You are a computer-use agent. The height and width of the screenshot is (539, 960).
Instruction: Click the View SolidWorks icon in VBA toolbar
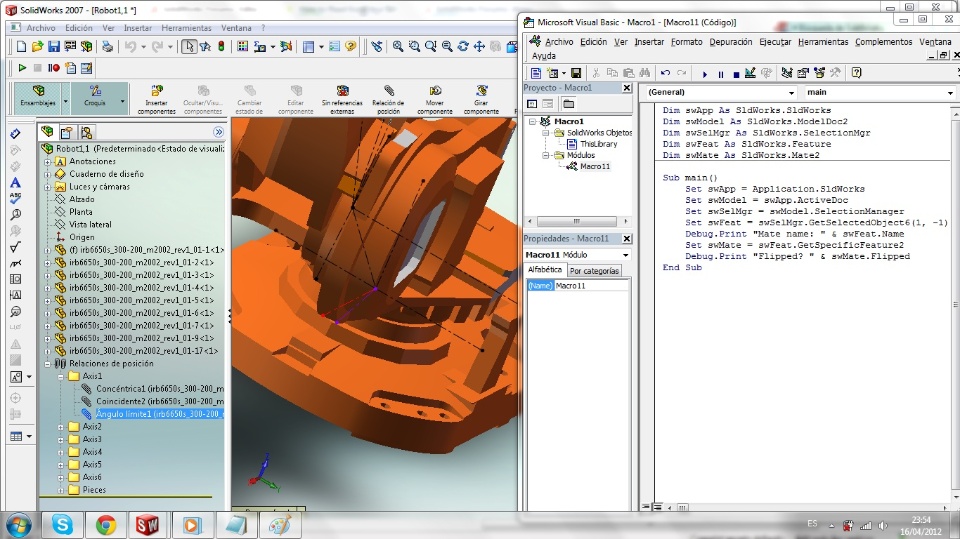pos(536,73)
